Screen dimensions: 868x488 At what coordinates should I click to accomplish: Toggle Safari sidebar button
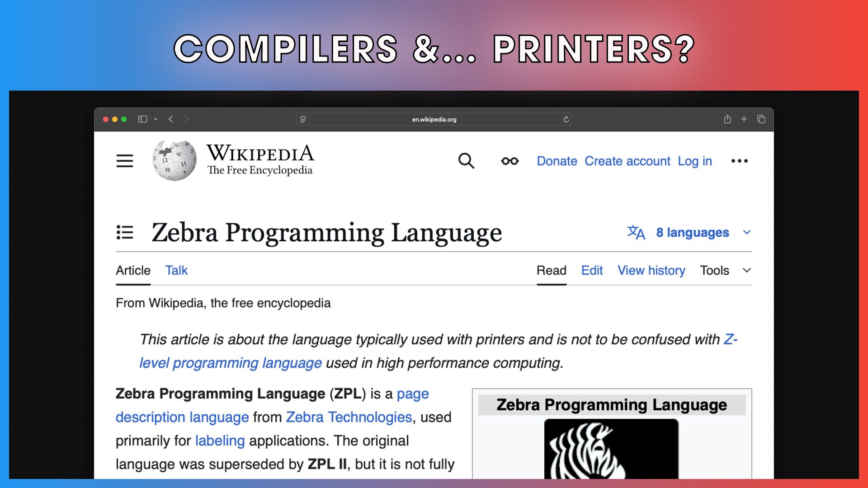tap(142, 119)
